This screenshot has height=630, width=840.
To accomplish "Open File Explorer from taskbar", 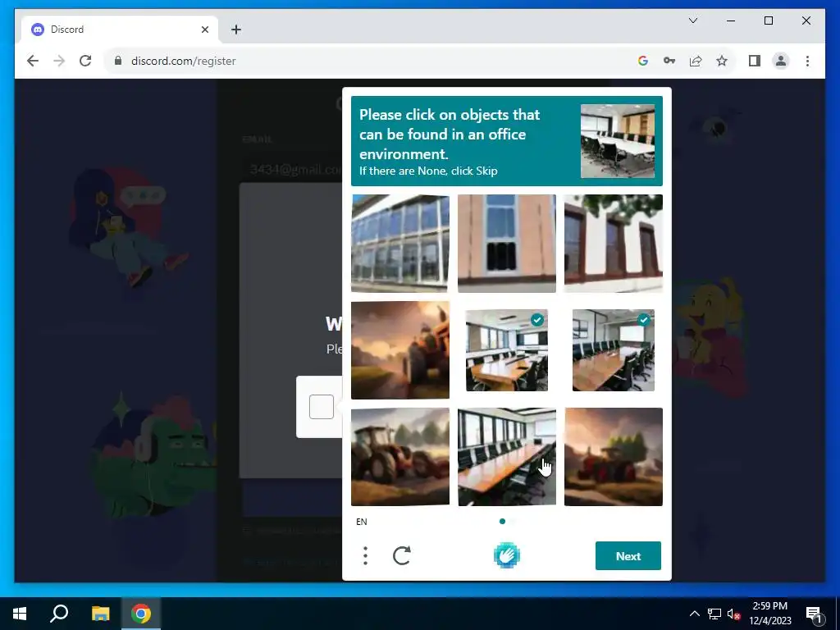I will (x=100, y=614).
